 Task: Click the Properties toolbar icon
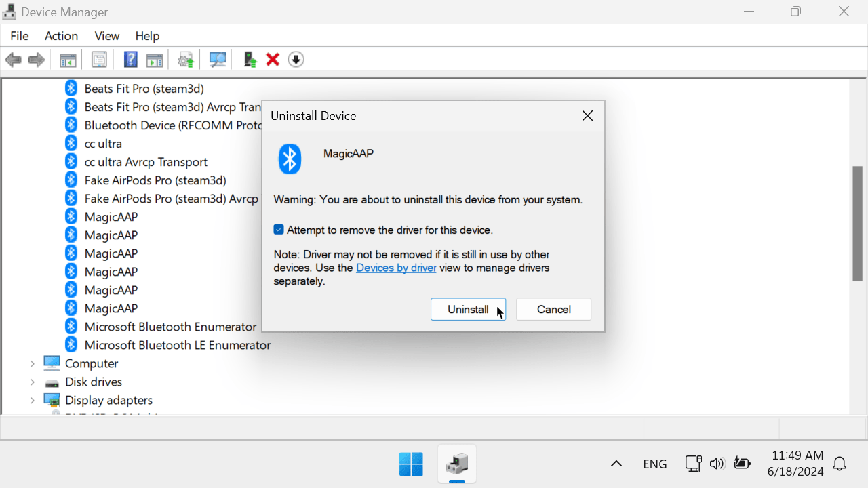pos(99,60)
